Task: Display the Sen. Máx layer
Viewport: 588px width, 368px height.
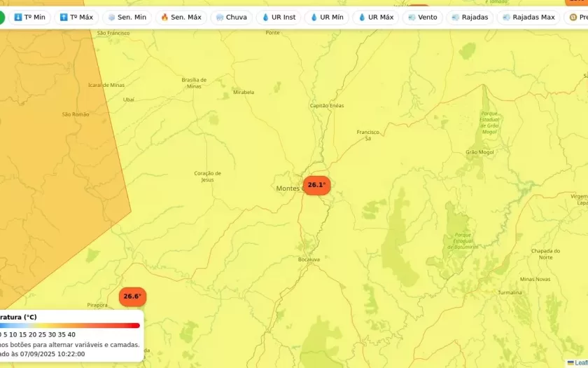Action: (x=181, y=17)
